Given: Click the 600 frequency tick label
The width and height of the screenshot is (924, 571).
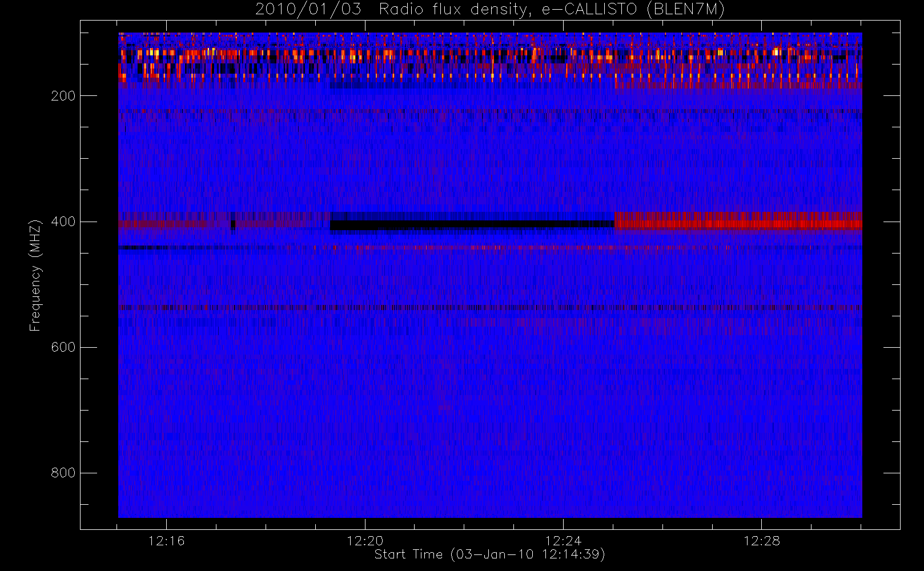Looking at the screenshot, I should [63, 347].
